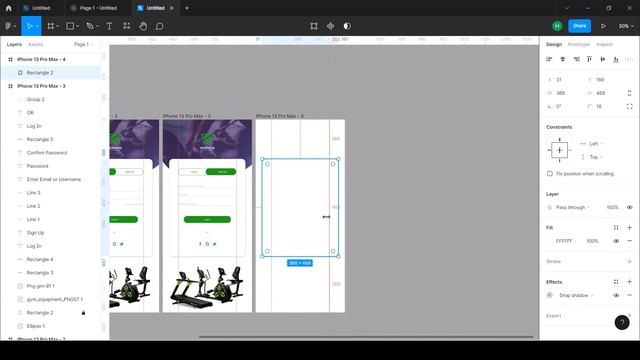Viewport: 640px width, 360px height.
Task: Open the Page 1 dropdown
Action: (x=83, y=44)
